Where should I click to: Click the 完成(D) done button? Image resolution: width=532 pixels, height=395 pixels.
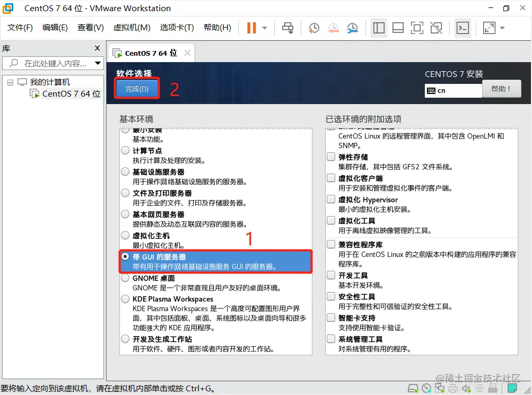tap(136, 88)
